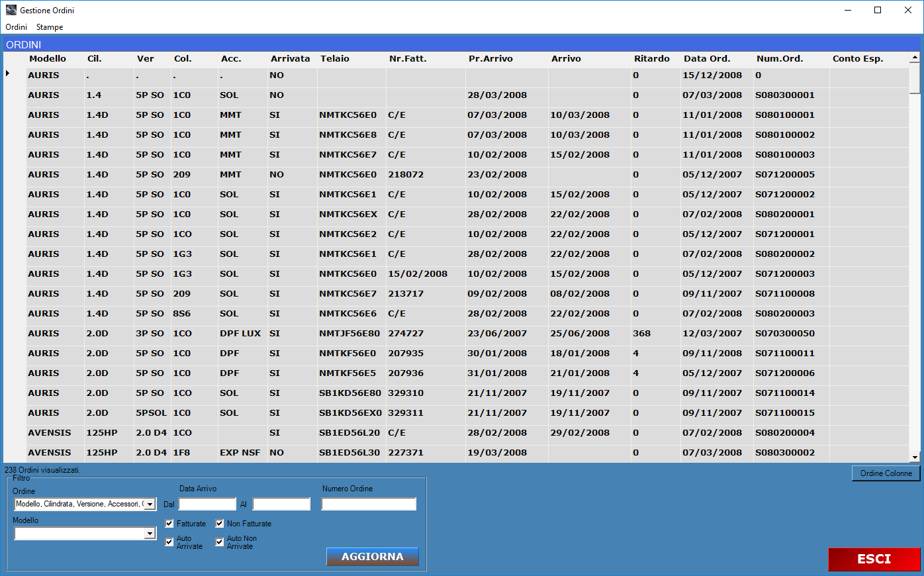Click the Ordine Colonne button
The height and width of the screenshot is (576, 924).
tap(886, 473)
